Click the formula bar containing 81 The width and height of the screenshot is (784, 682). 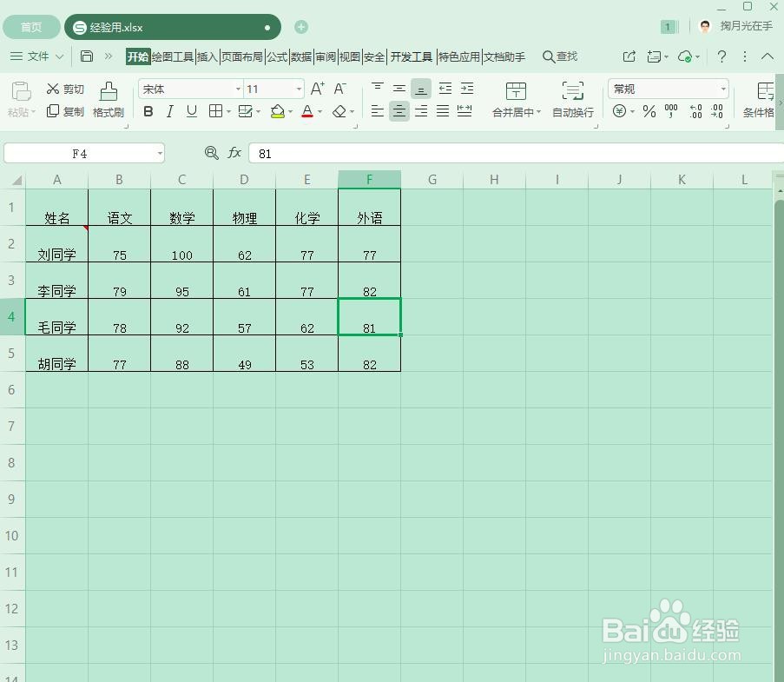(516, 154)
